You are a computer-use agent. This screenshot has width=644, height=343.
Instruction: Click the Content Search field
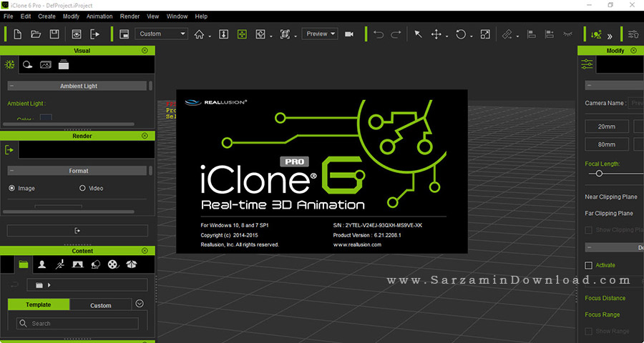click(77, 323)
